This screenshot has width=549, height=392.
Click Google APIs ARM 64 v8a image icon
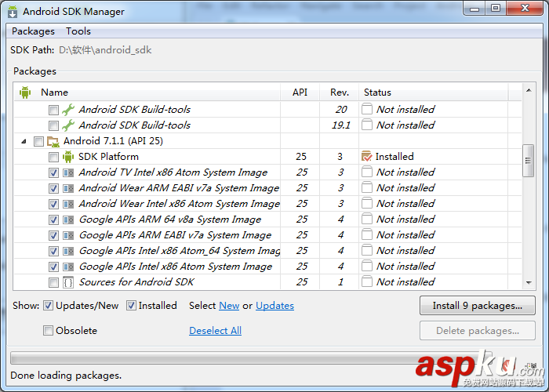click(x=68, y=220)
